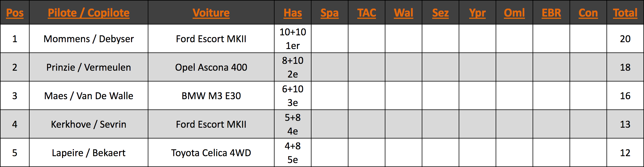Click the Opel Ascona 400 cell
This screenshot has width=644, height=167.
(x=211, y=67)
